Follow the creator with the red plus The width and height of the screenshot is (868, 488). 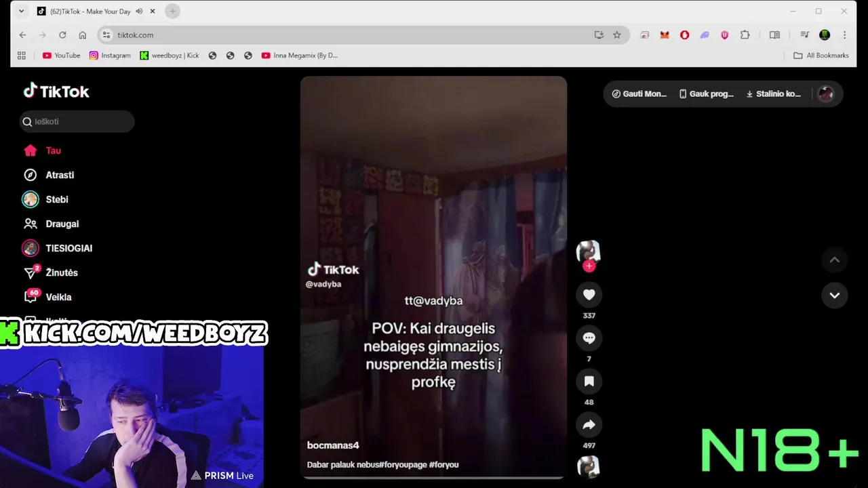point(589,266)
